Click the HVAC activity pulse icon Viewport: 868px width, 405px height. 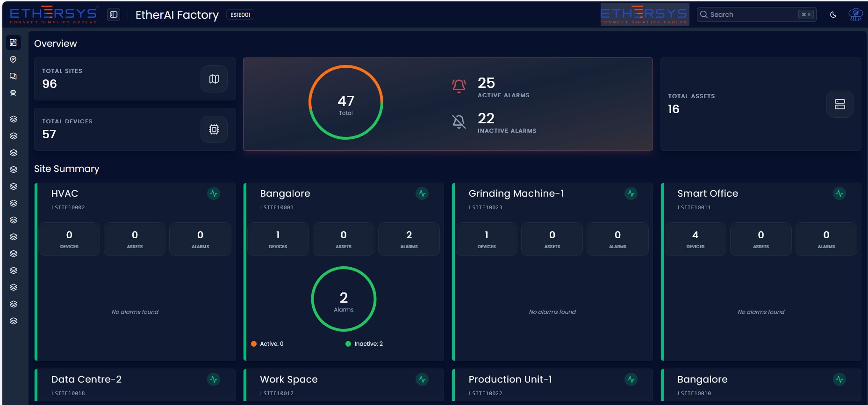214,193
